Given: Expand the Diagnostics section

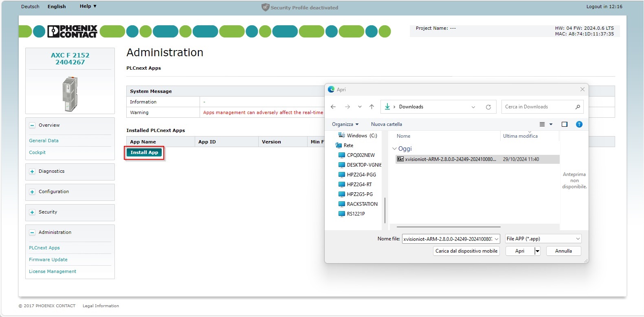Looking at the screenshot, I should click(x=32, y=172).
